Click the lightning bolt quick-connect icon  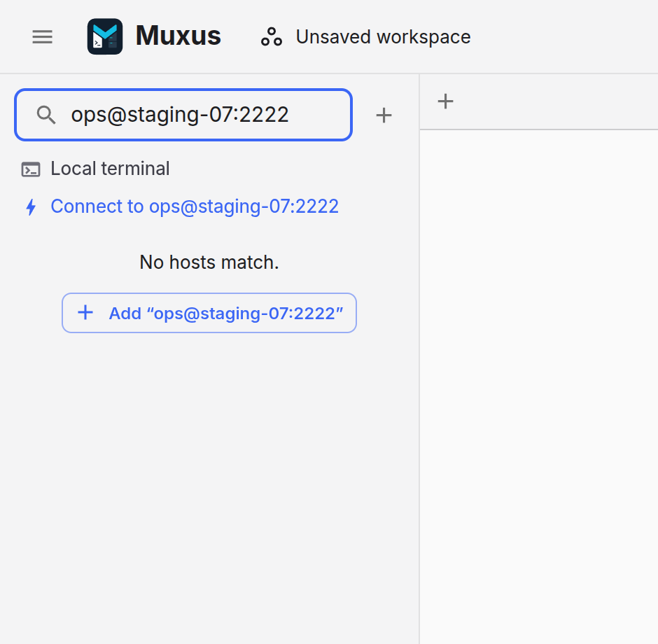(31, 207)
